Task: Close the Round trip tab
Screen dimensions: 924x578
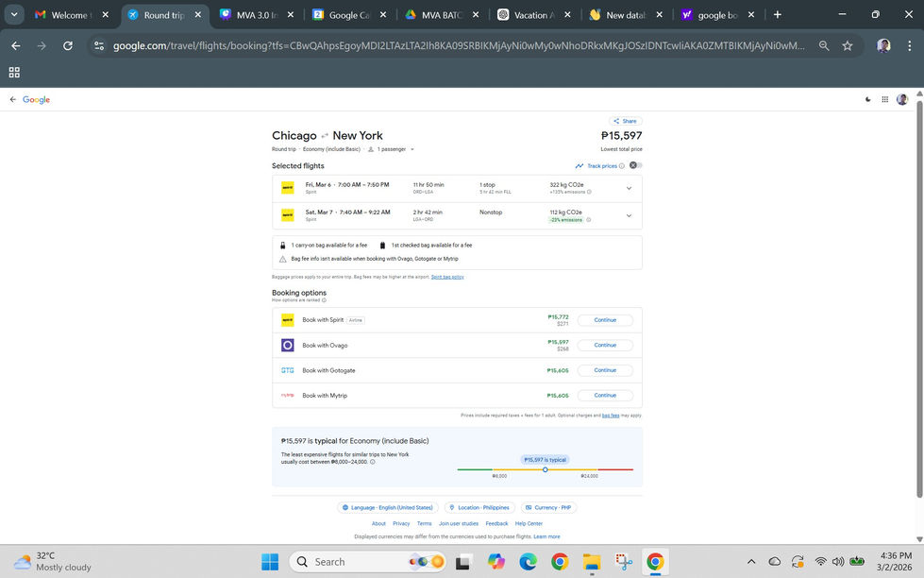Action: [198, 15]
